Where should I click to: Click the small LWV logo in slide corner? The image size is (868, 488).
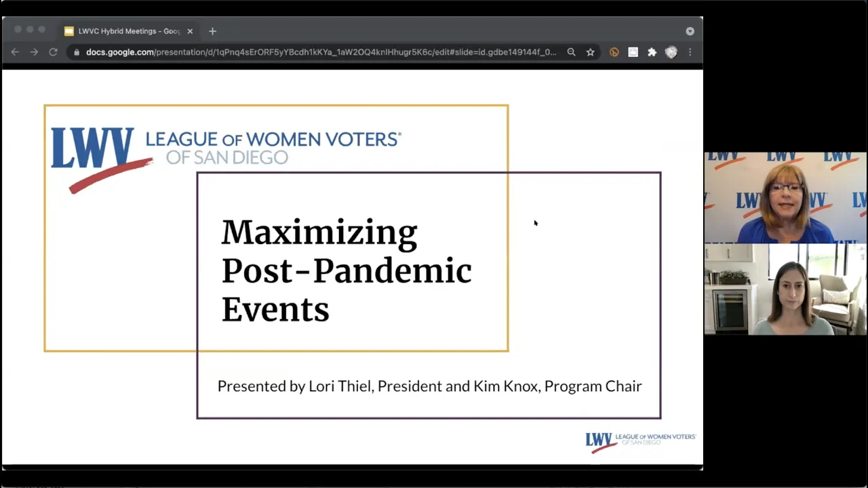pyautogui.click(x=640, y=443)
